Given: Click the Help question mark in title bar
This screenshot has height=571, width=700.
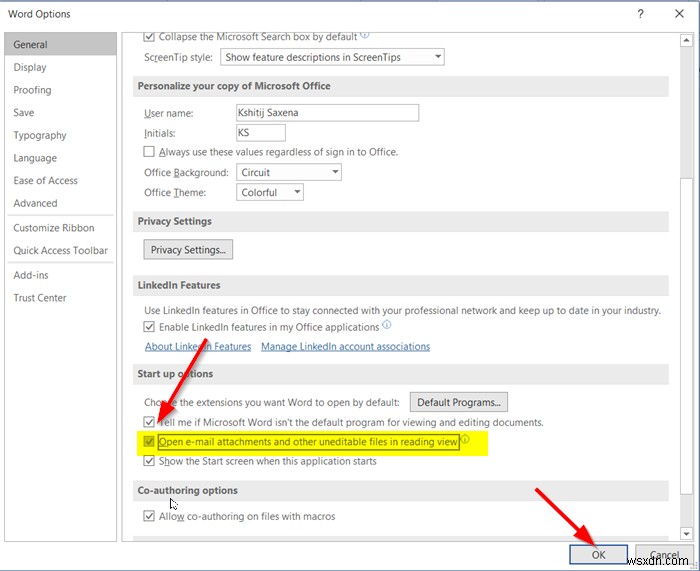Looking at the screenshot, I should 638,14.
